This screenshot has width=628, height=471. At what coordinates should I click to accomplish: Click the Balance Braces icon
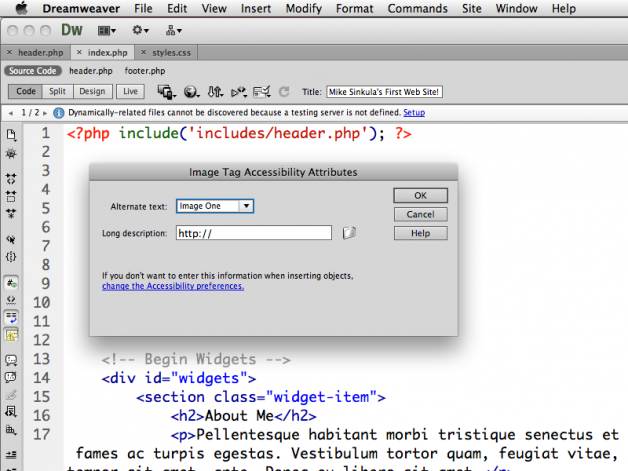pyautogui.click(x=11, y=257)
